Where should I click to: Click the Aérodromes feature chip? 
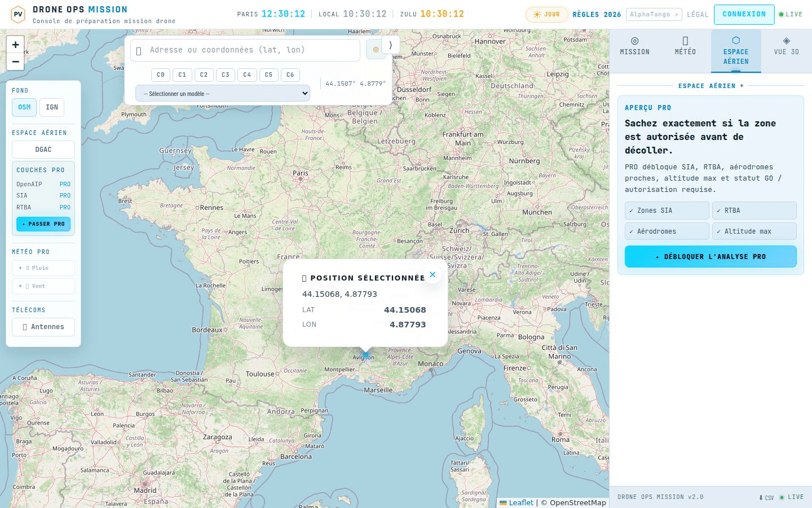(667, 231)
